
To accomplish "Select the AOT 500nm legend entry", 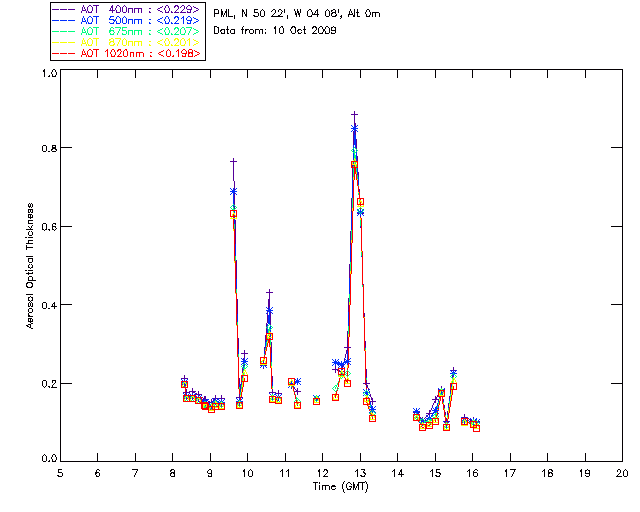I will coord(140,20).
